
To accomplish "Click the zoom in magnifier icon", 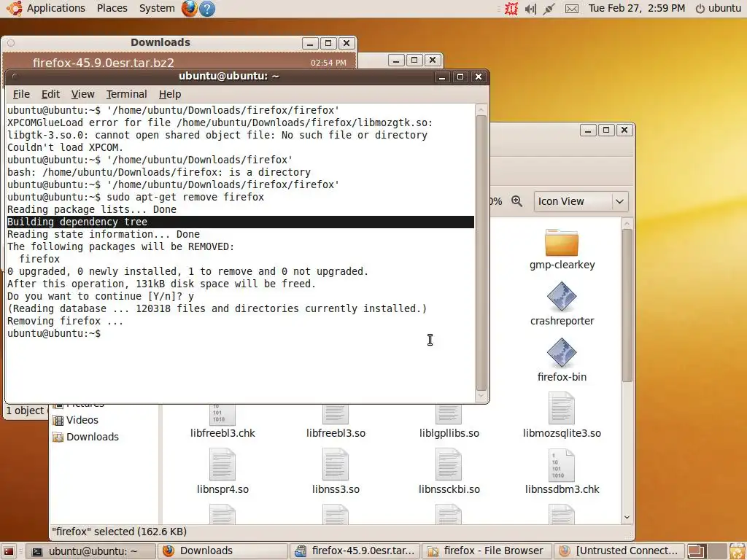I will [517, 201].
